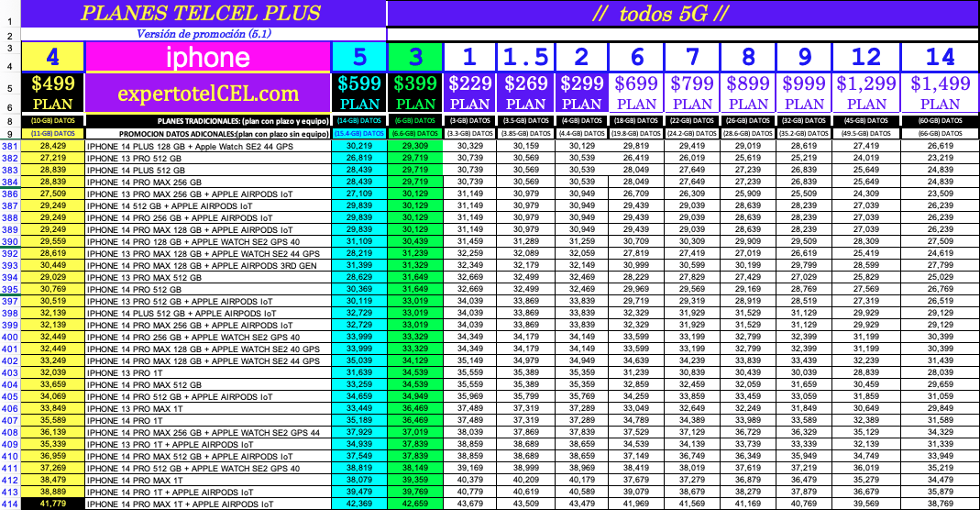
Task: Click the 'PROMOCION DATOS ADICONALES' label cell
Action: click(207, 134)
